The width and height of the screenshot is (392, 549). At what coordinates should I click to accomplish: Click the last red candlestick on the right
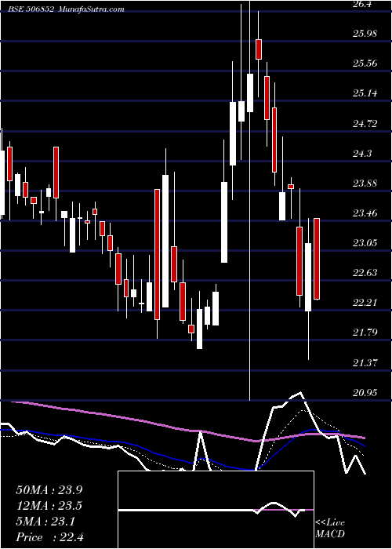(x=317, y=259)
